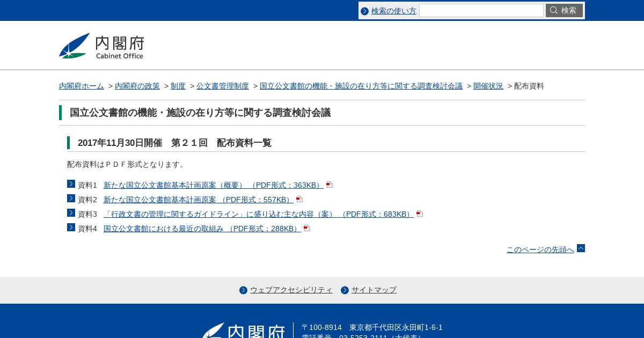Click the 資料3 label
This screenshot has height=338, width=644.
pos(87,214)
